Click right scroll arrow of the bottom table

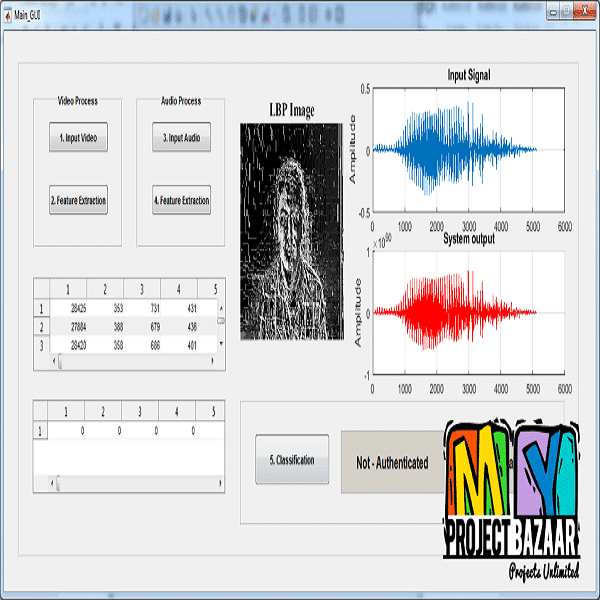tap(221, 484)
